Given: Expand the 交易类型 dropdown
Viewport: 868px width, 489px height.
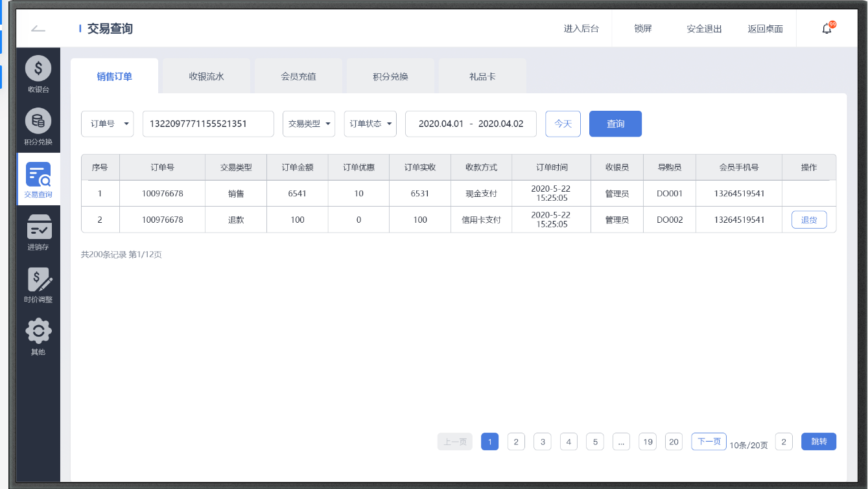Looking at the screenshot, I should (x=309, y=124).
